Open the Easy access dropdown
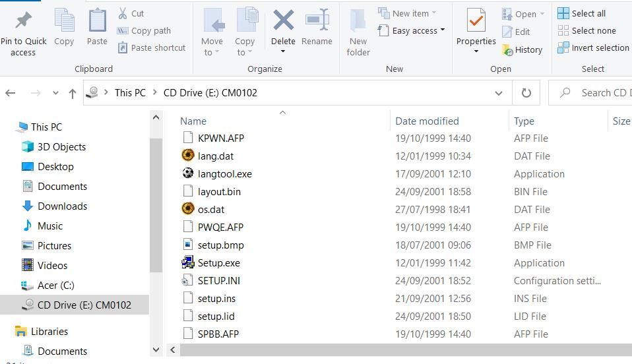 (411, 30)
